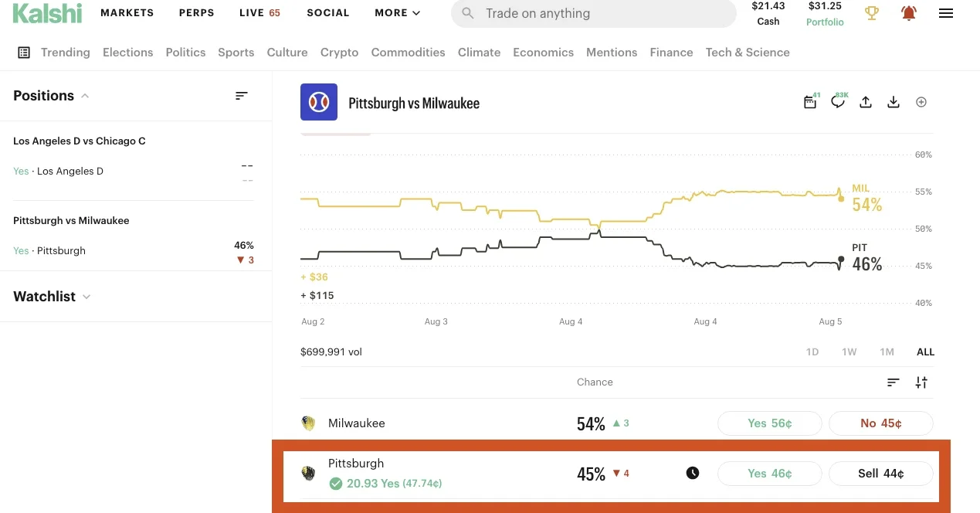Click the Chance column header

595,382
